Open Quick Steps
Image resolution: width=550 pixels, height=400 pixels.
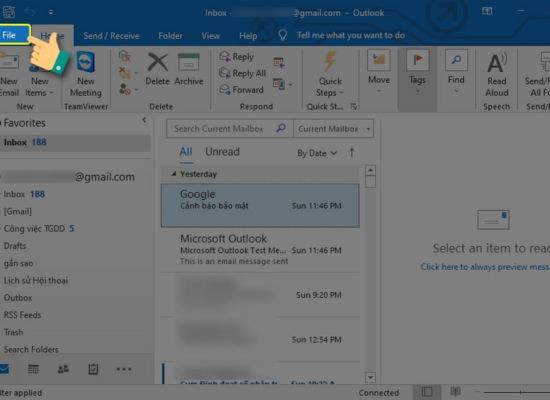tap(330, 74)
